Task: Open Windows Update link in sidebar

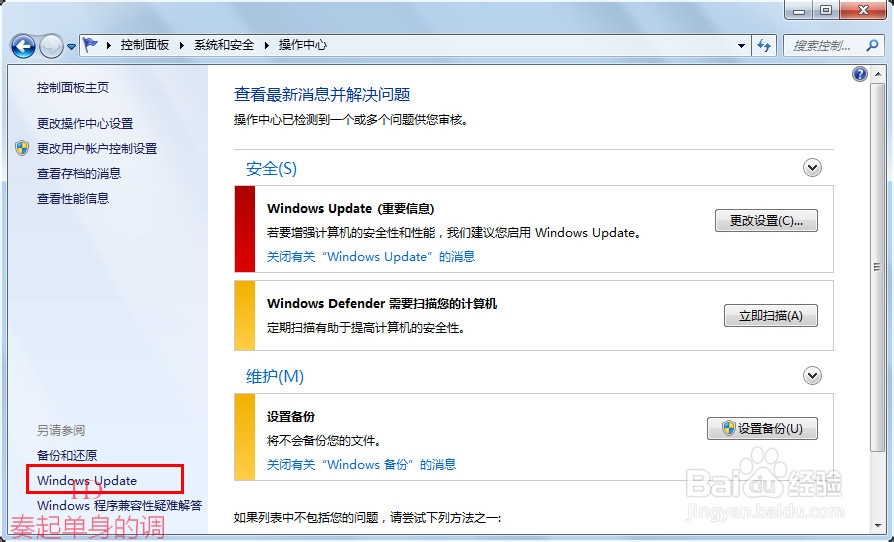Action: tap(87, 480)
